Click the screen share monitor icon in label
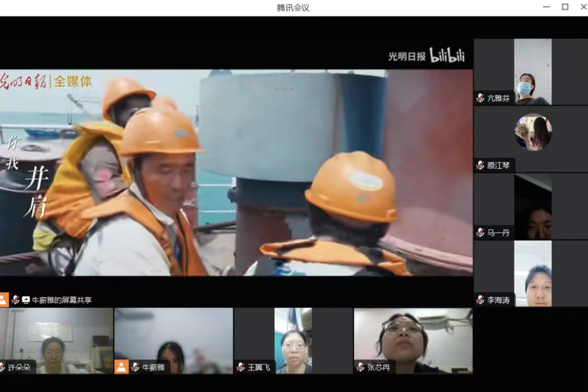The image size is (588, 392). [x=26, y=300]
